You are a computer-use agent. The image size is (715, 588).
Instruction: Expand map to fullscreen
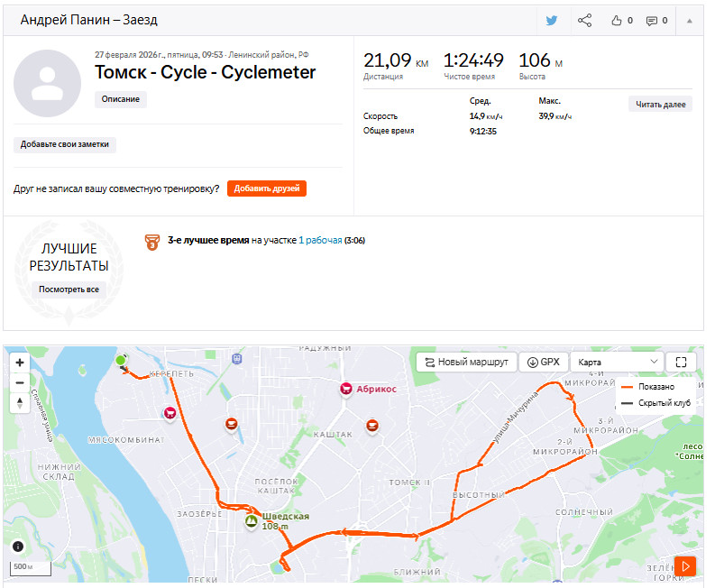(x=681, y=363)
